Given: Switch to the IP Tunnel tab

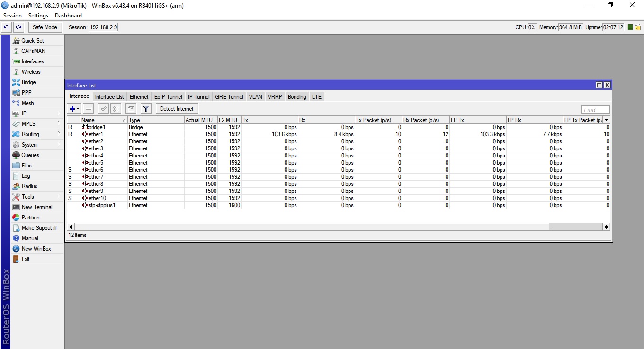Looking at the screenshot, I should coord(199,97).
